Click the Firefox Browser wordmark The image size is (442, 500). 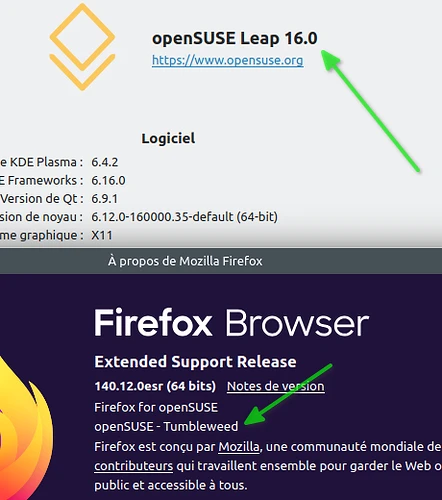click(x=231, y=323)
